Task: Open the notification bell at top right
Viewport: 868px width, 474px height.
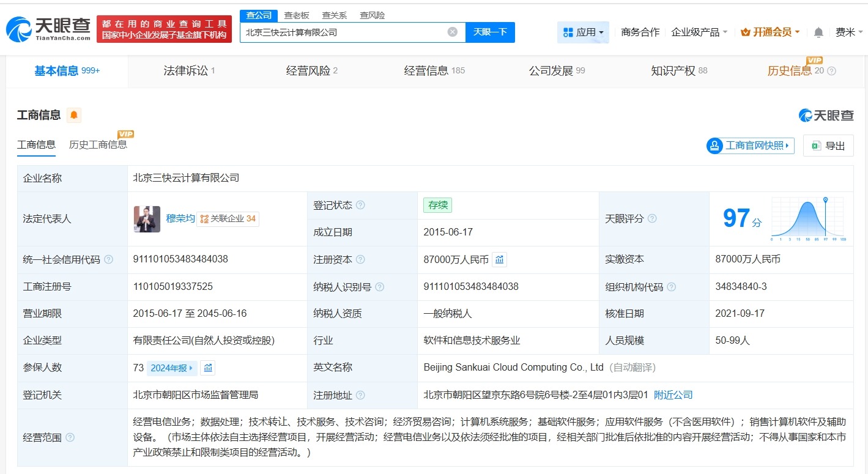Action: 818,32
